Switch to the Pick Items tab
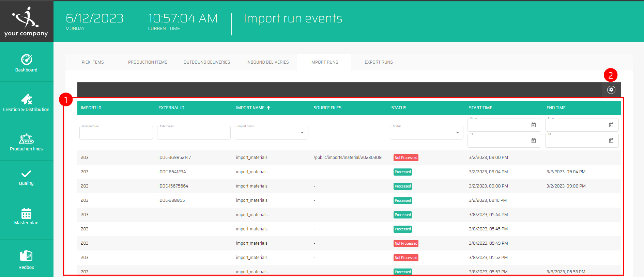The width and height of the screenshot is (644, 277). [x=93, y=62]
